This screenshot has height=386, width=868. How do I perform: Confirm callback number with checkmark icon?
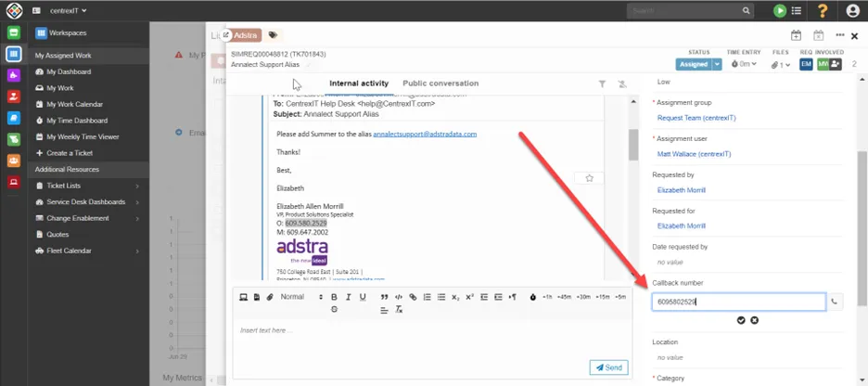click(x=741, y=320)
